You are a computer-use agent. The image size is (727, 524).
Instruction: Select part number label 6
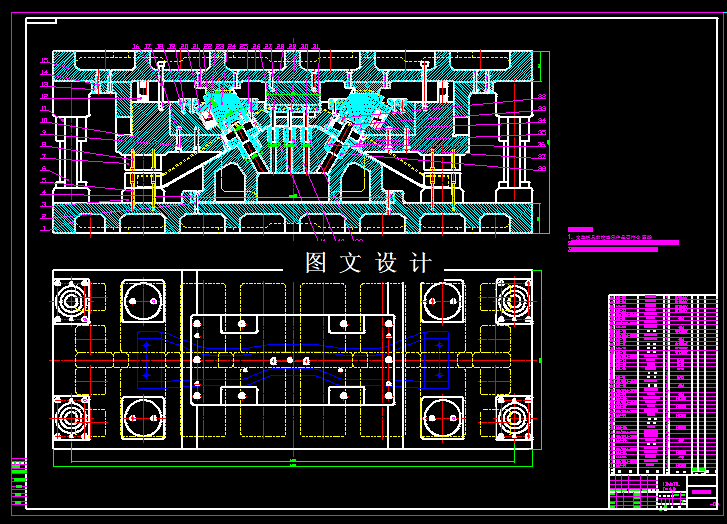click(x=44, y=168)
